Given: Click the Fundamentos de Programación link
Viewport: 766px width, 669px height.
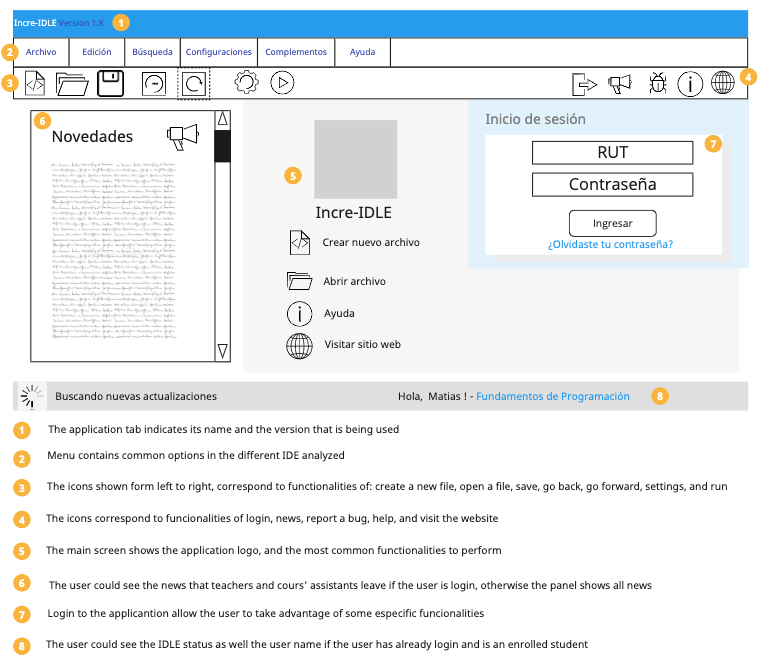Looking at the screenshot, I should [x=553, y=396].
